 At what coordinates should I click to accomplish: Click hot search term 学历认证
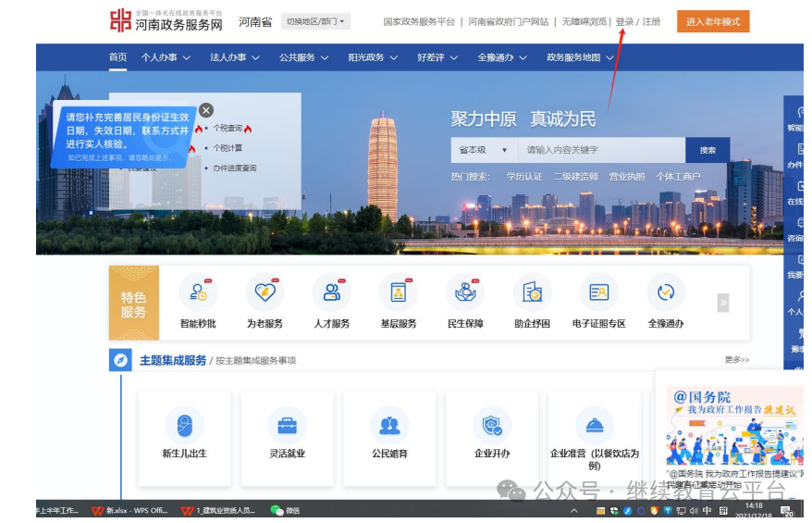click(524, 177)
